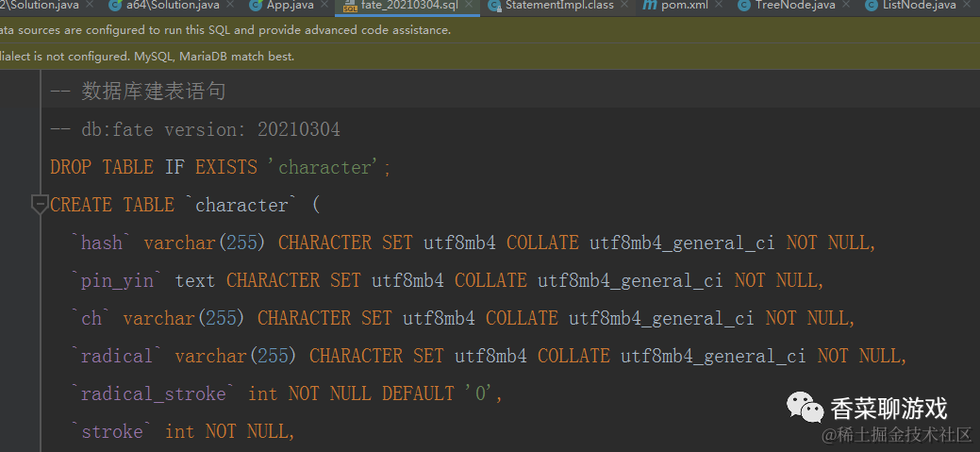
Task: Open the pom.xml tab
Action: pyautogui.click(x=685, y=6)
